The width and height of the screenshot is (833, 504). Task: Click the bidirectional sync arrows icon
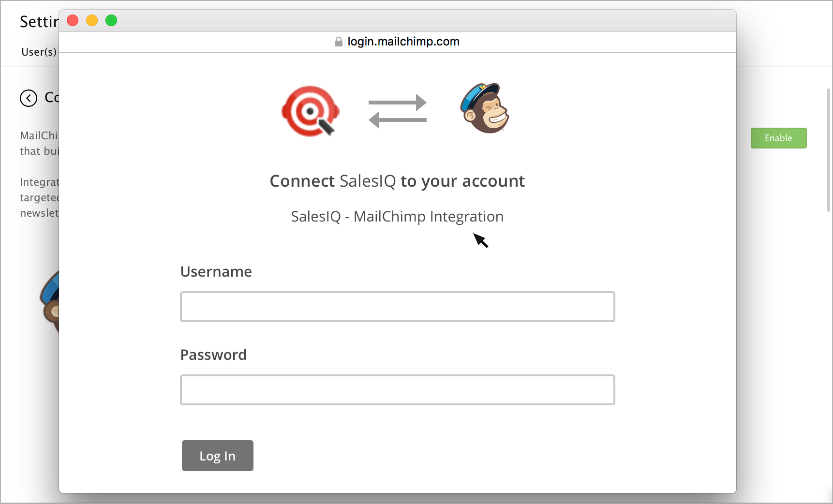click(398, 111)
